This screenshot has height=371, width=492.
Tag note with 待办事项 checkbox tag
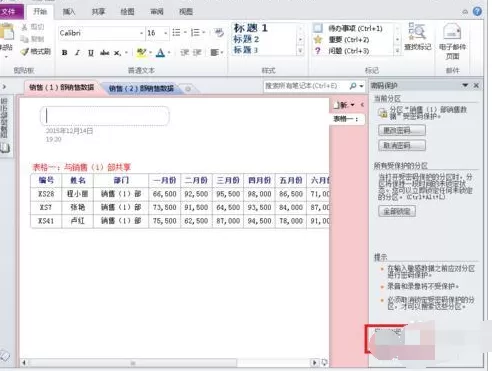click(x=348, y=28)
